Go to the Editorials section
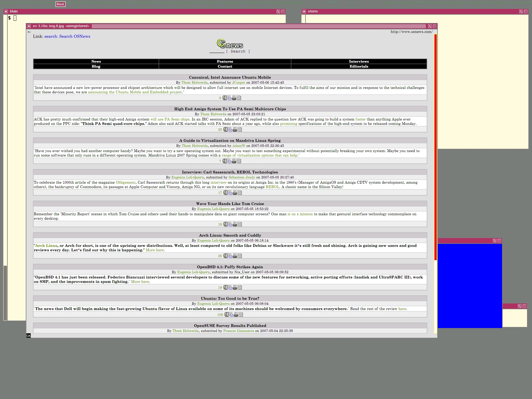The image size is (532, 399). coord(359,66)
